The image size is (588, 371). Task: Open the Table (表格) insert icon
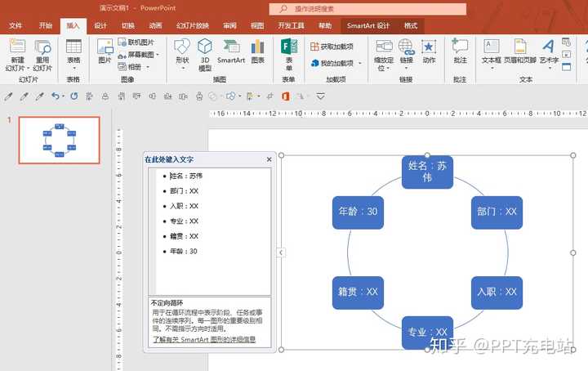tap(73, 47)
